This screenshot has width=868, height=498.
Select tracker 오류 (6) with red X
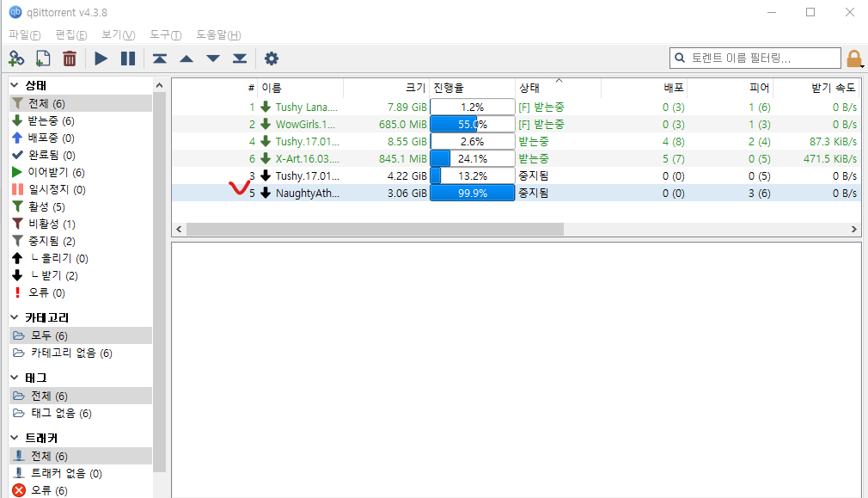pos(81,491)
